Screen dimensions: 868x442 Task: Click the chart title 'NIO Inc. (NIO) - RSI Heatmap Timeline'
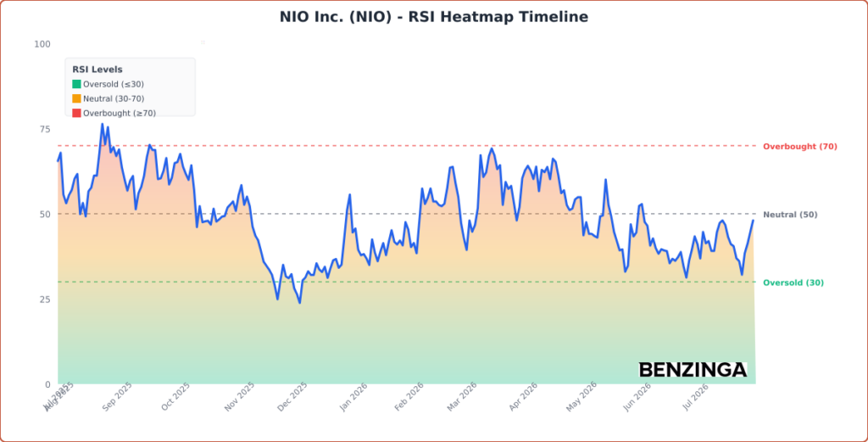coord(433,17)
